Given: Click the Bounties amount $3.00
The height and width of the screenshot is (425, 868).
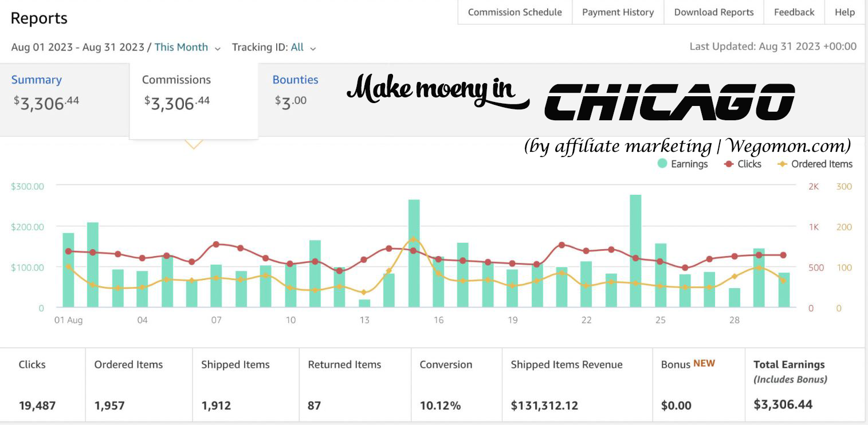Looking at the screenshot, I should coord(290,102).
